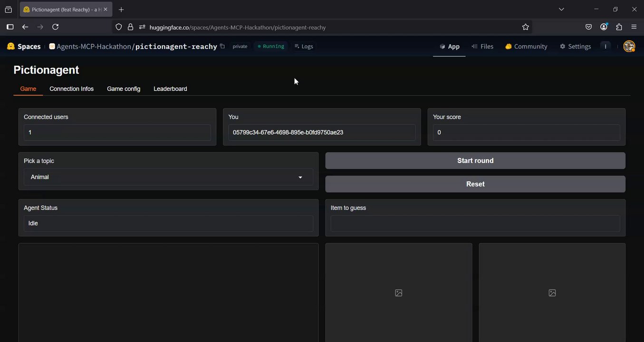Screen dimensions: 644x342
Task: Click the Reset button
Action: pyautogui.click(x=475, y=184)
